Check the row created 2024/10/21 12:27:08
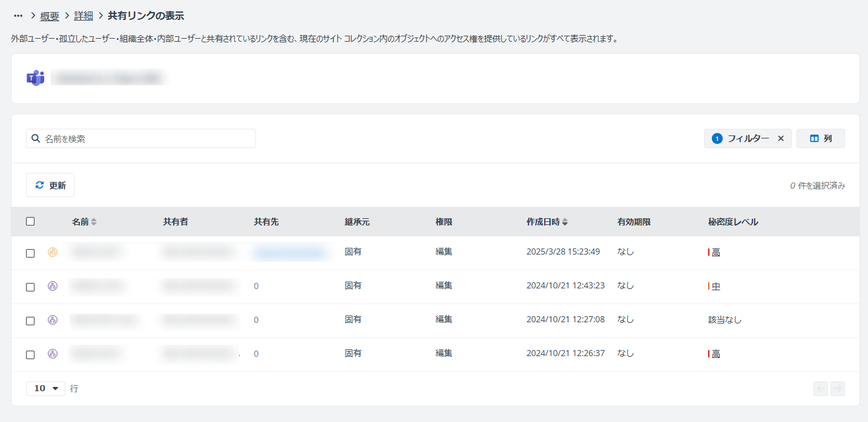This screenshot has height=422, width=868. (30, 321)
